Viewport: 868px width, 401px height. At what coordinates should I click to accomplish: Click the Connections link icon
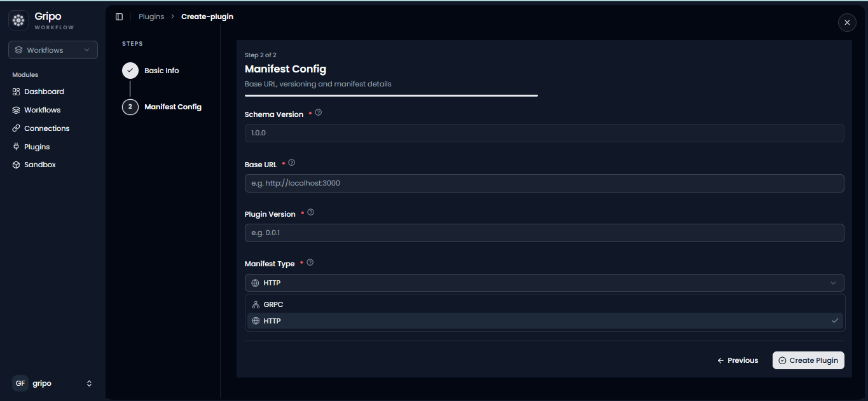pos(17,128)
